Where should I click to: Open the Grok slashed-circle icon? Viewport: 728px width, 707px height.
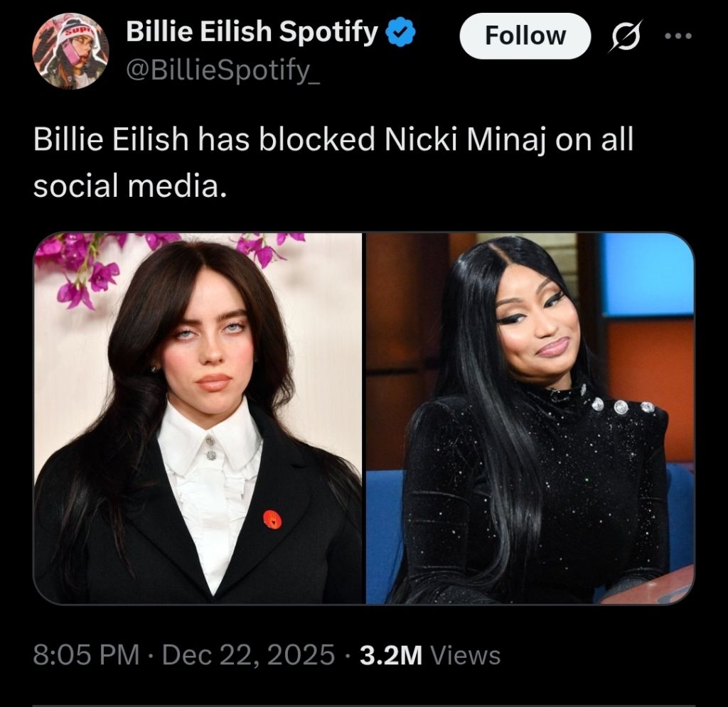(627, 36)
